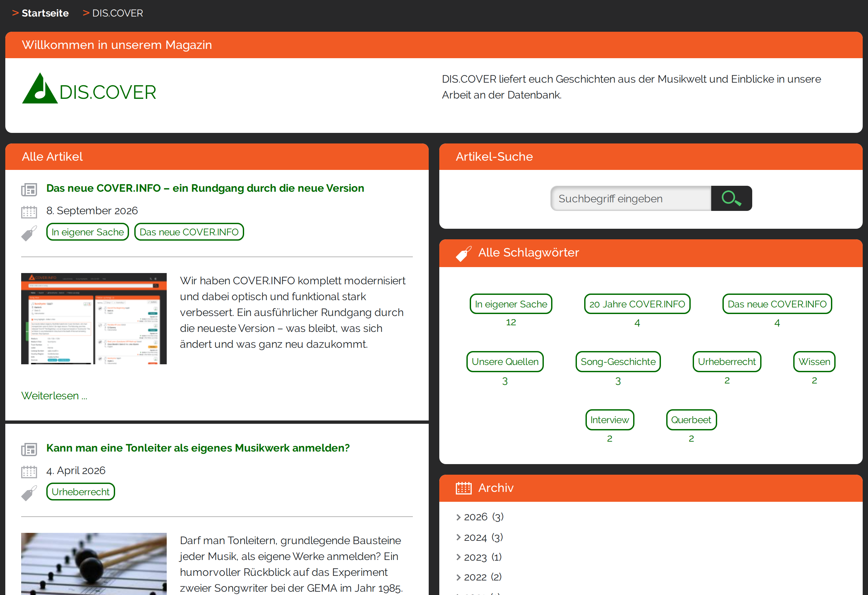Filter by Interview keyword
This screenshot has width=868, height=595.
click(x=610, y=420)
